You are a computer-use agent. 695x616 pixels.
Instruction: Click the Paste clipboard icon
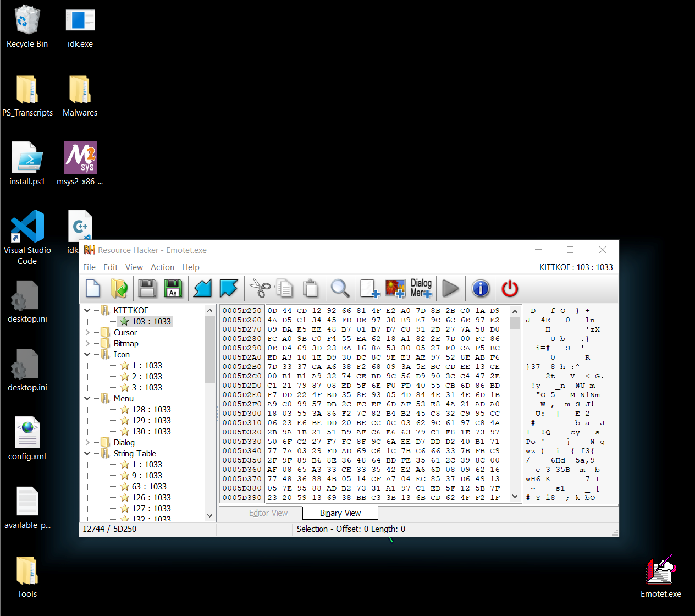(310, 288)
